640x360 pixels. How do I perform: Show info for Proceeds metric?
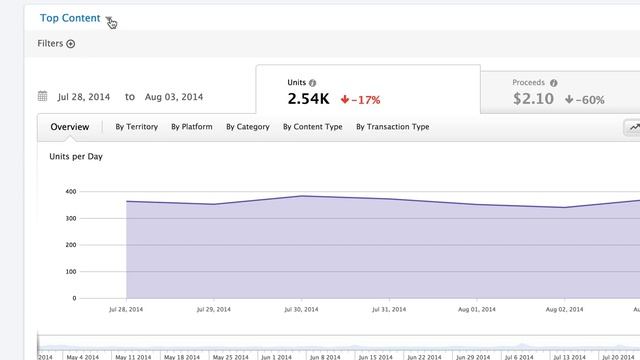553,83
